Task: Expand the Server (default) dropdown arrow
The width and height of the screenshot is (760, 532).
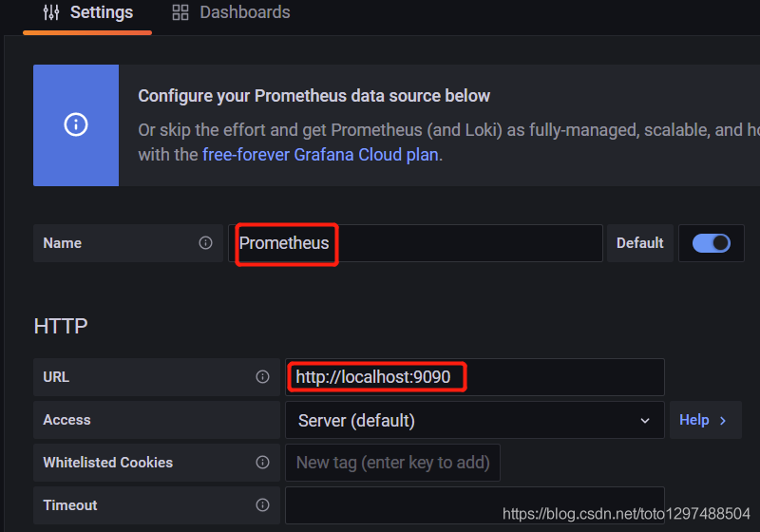Action: click(x=645, y=420)
